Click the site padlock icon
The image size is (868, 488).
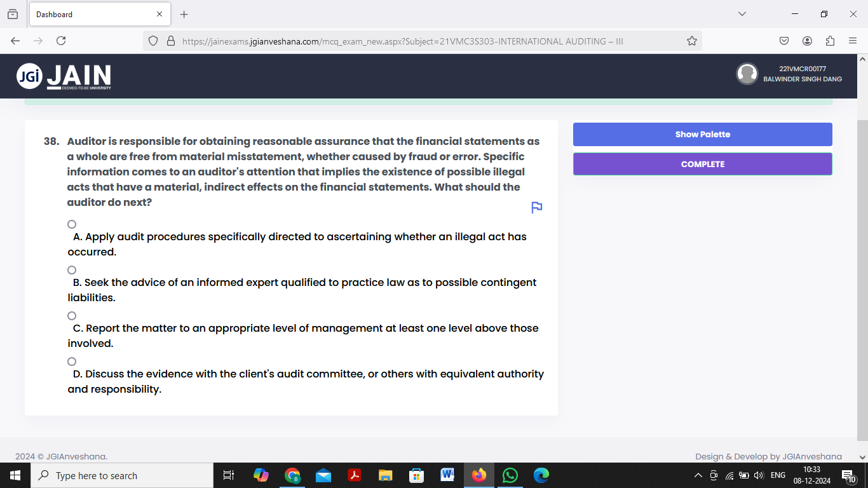[x=170, y=41]
